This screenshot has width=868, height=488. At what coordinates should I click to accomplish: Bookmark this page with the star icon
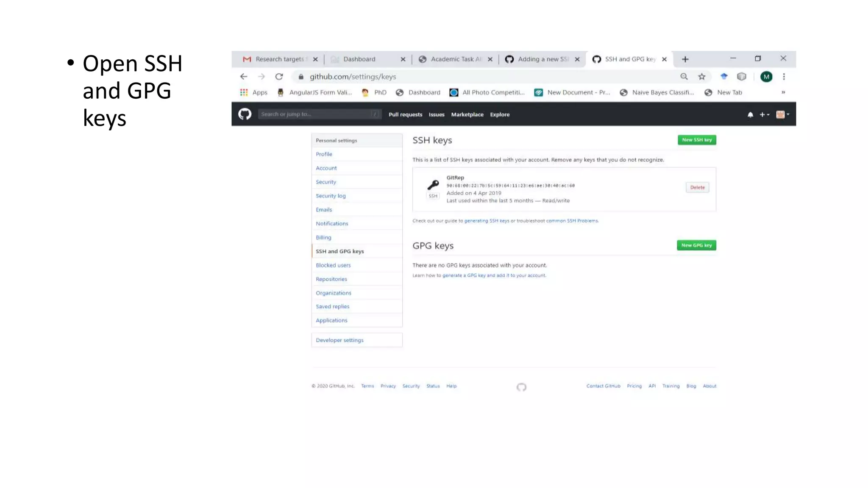(x=702, y=77)
